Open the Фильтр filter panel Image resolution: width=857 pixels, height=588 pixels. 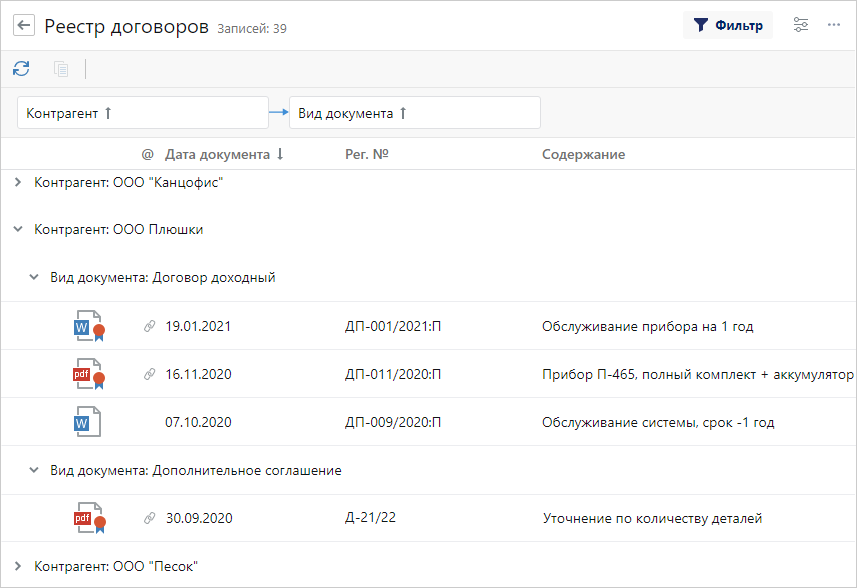[x=728, y=26]
